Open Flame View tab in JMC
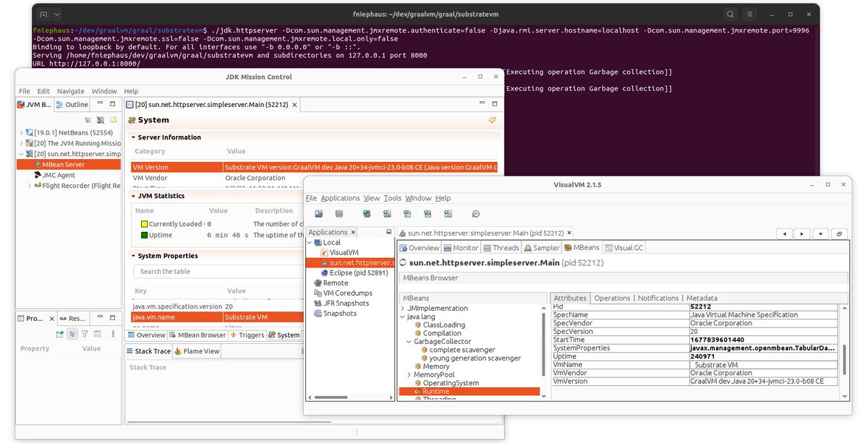The width and height of the screenshot is (868, 443). [x=196, y=351]
